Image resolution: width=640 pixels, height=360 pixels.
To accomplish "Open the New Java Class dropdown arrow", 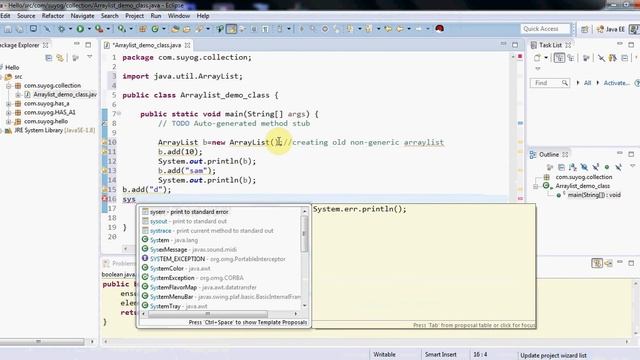I will tap(164, 29).
